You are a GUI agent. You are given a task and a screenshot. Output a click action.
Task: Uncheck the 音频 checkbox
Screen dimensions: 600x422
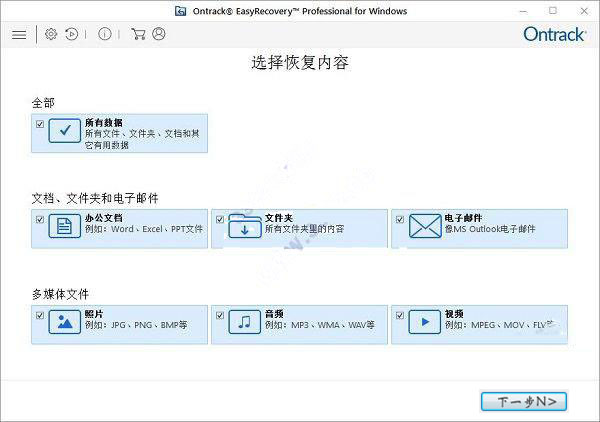[220, 315]
